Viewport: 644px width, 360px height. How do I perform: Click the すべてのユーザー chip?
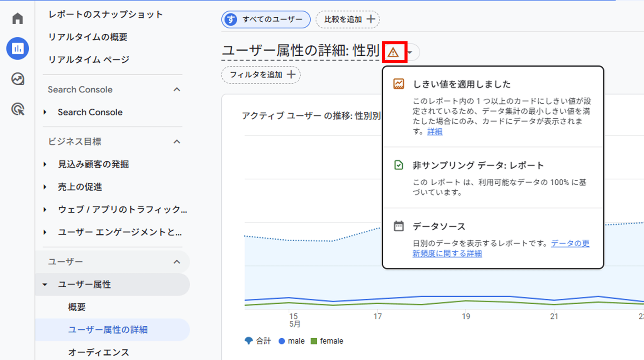pyautogui.click(x=266, y=19)
